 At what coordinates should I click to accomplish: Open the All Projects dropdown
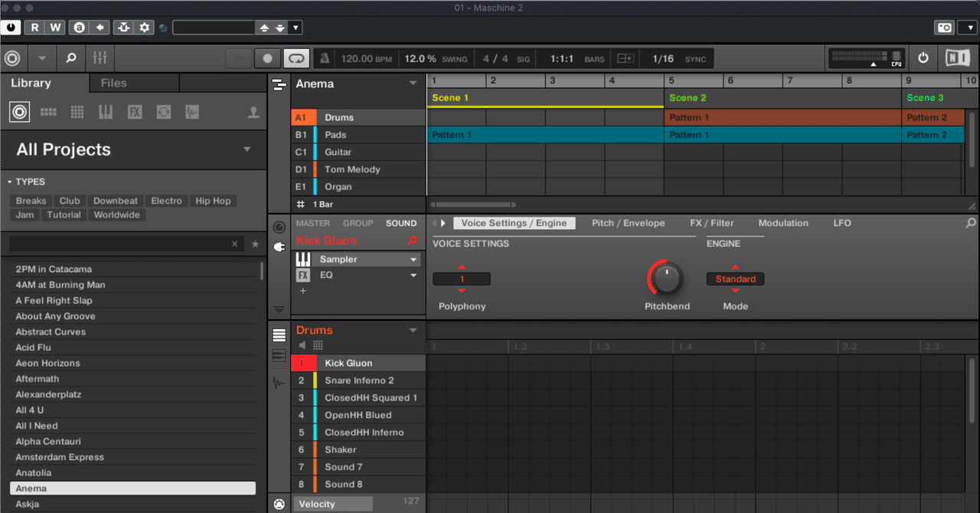[247, 150]
